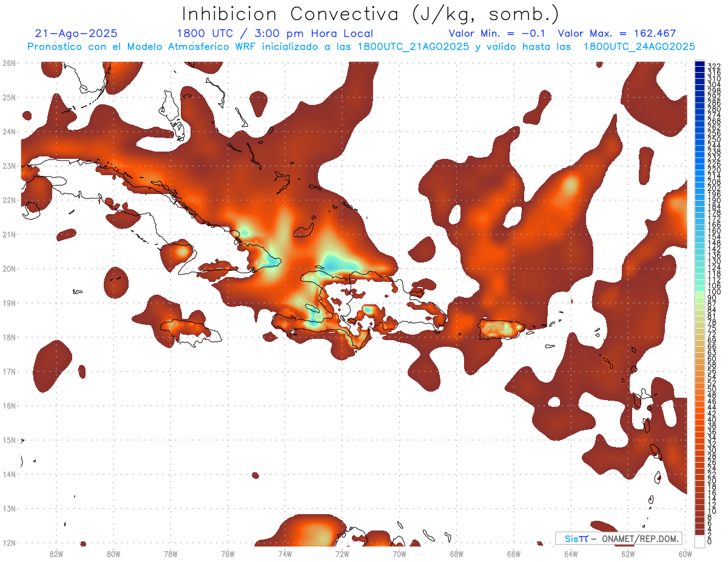Click the 68W longitude label
This screenshot has height=562, width=728.
(456, 554)
